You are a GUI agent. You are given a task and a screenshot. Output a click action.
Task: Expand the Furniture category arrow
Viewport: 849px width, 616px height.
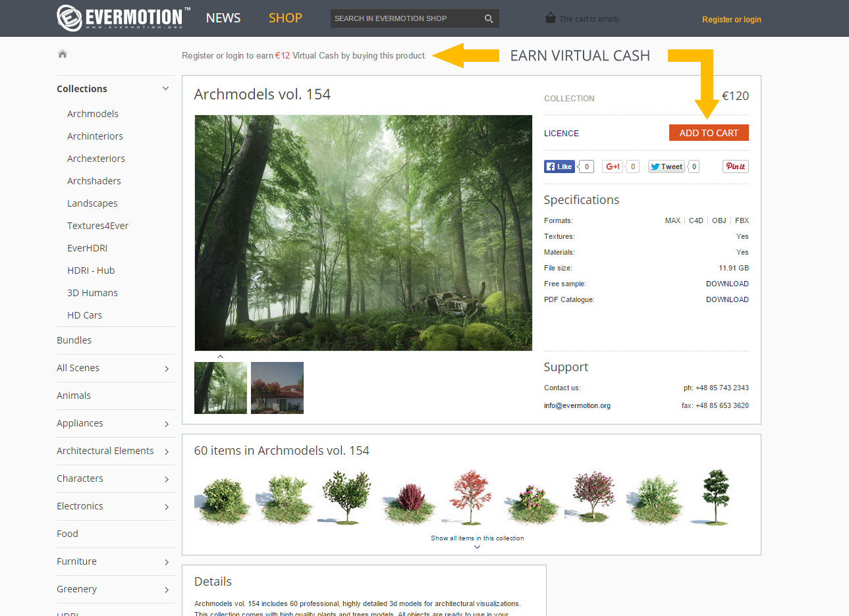pyautogui.click(x=167, y=562)
